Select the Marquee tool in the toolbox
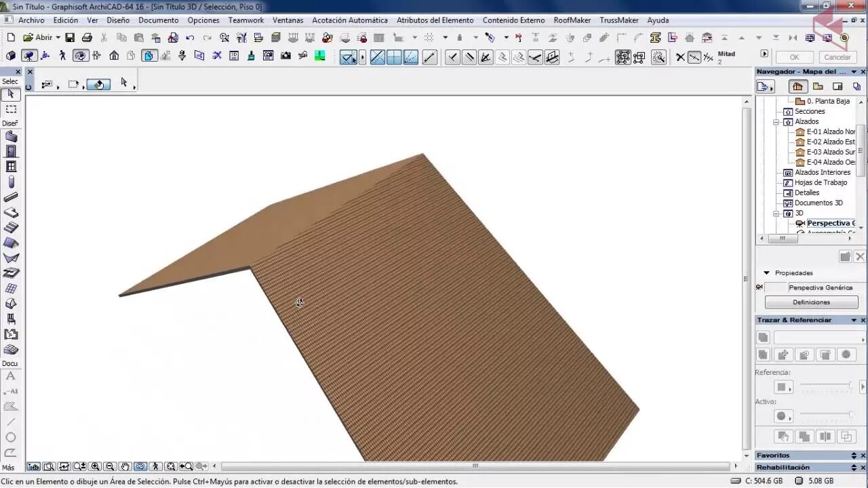This screenshot has height=488, width=868. pos(11,109)
